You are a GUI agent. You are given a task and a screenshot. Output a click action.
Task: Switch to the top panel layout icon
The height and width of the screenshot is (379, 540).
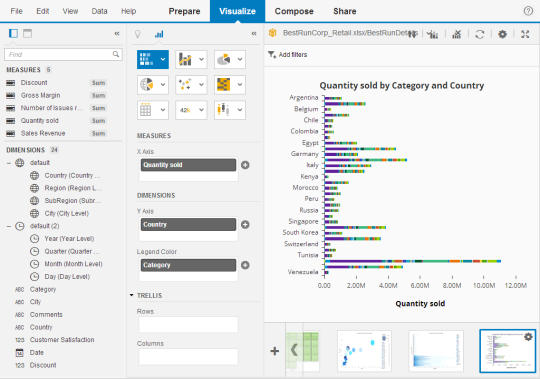click(x=28, y=33)
